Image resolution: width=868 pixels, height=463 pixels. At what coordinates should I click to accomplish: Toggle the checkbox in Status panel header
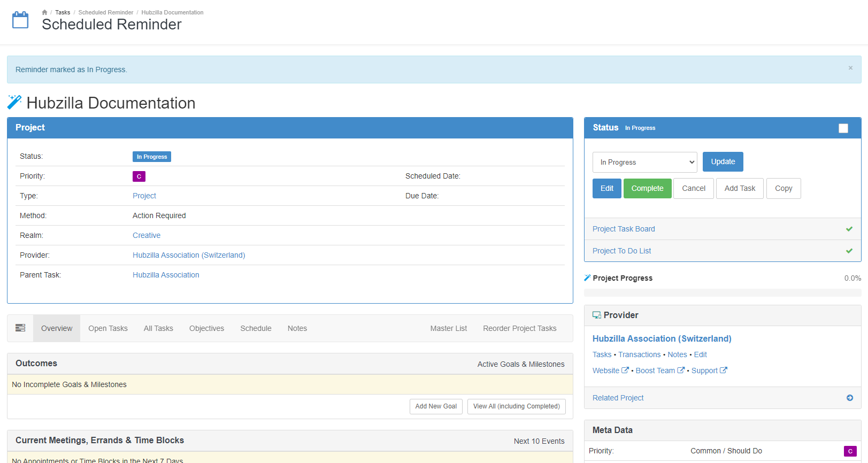(x=843, y=128)
